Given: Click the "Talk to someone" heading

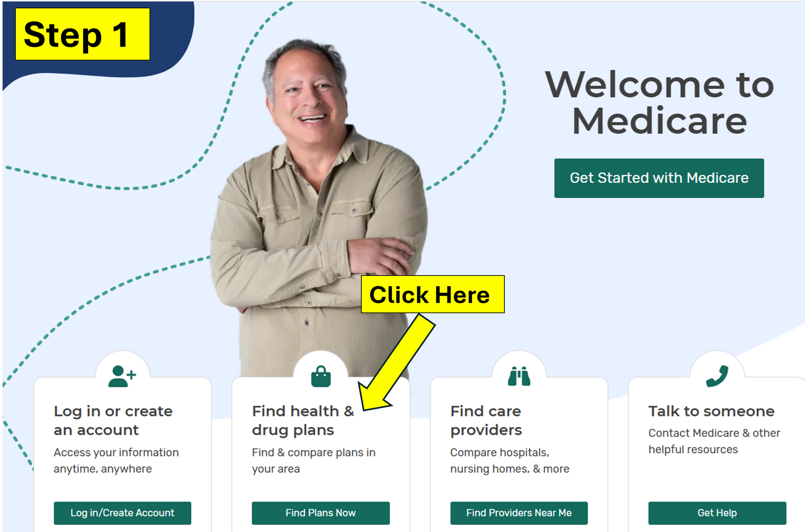Looking at the screenshot, I should pyautogui.click(x=712, y=411).
